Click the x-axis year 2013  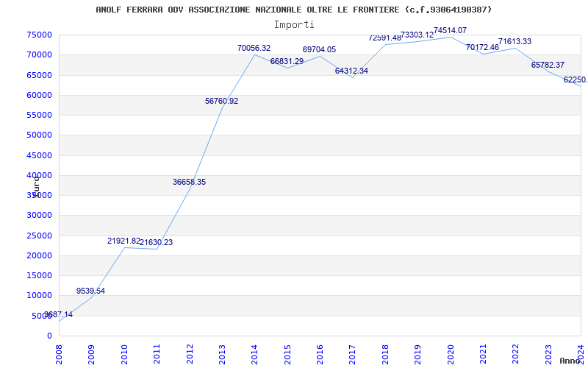click(222, 354)
